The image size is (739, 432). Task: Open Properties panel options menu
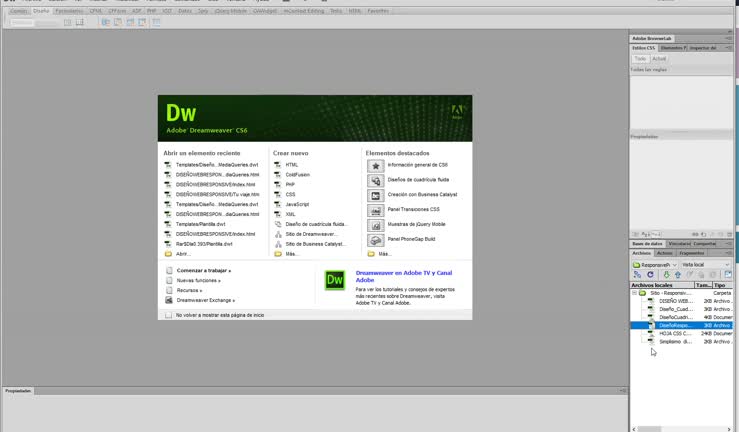623,391
